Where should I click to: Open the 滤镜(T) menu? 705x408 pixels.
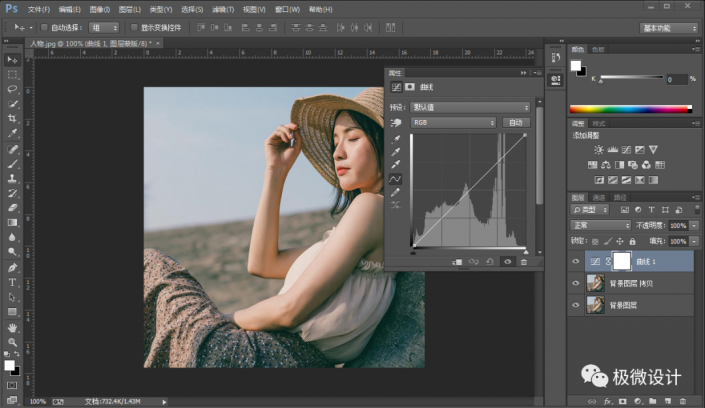221,8
